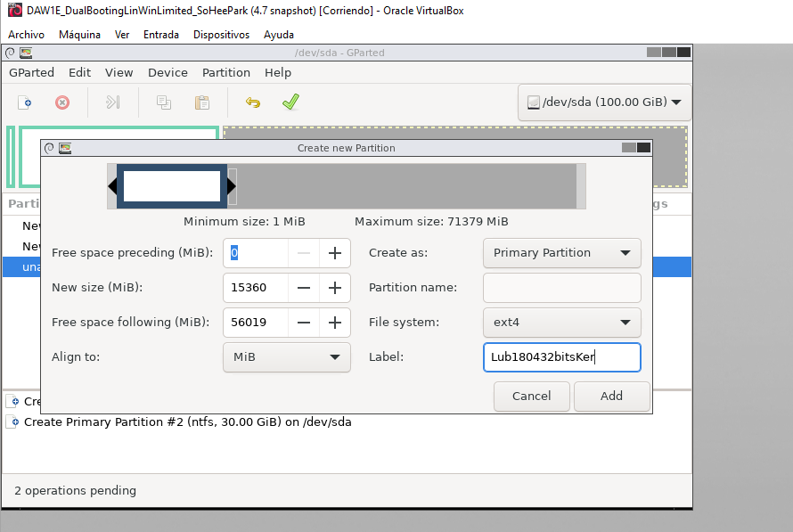
Task: Click the VirtualBox logo in title bar
Action: (x=15, y=10)
